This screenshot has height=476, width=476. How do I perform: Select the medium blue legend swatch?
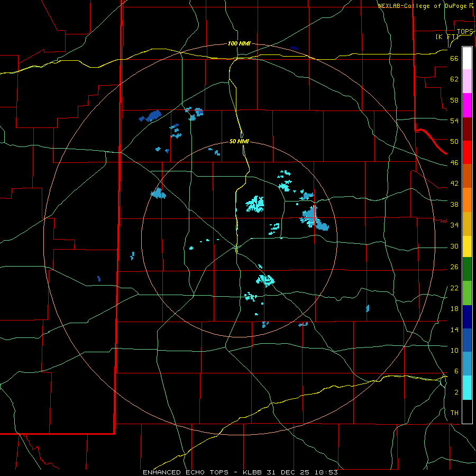[x=467, y=340]
